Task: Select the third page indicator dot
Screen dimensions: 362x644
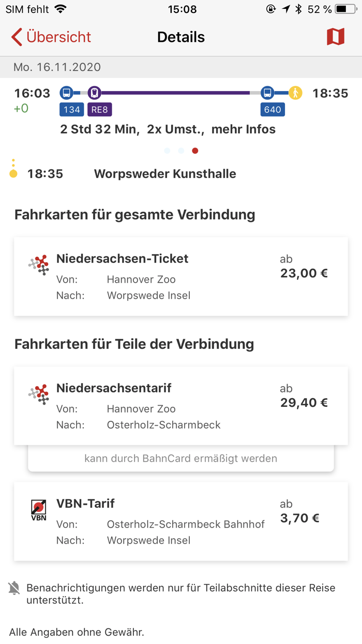Action: click(x=195, y=151)
